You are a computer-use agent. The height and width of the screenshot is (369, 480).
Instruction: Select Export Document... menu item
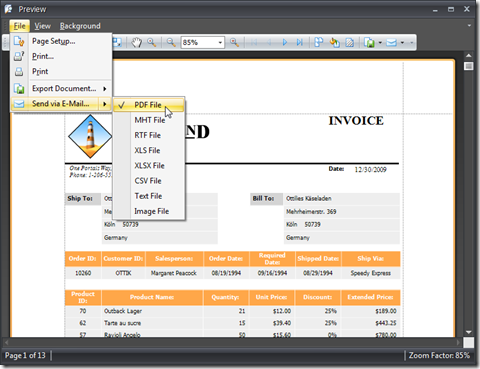click(x=61, y=88)
